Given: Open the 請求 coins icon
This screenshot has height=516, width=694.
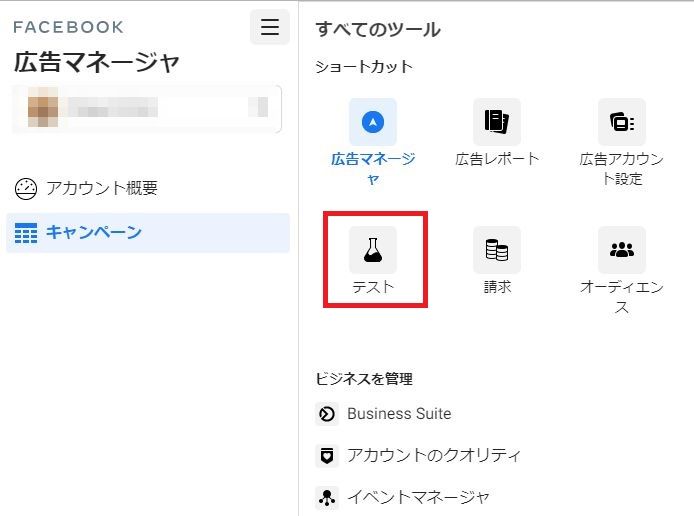Looking at the screenshot, I should pos(497,250).
